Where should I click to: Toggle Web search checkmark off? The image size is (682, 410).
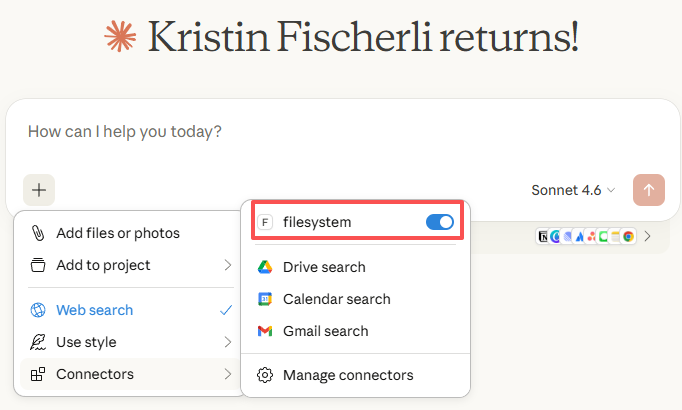(226, 310)
